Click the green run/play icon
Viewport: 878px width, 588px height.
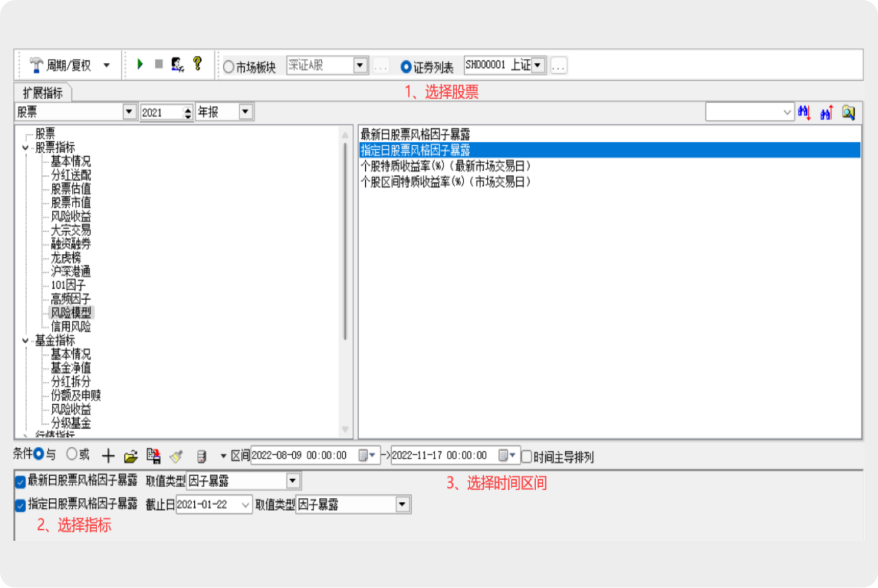(x=140, y=64)
